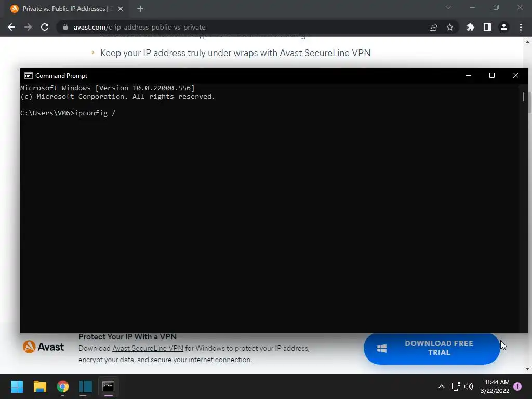Open the Chrome profile avatar menu
This screenshot has height=399, width=532.
tap(504, 27)
